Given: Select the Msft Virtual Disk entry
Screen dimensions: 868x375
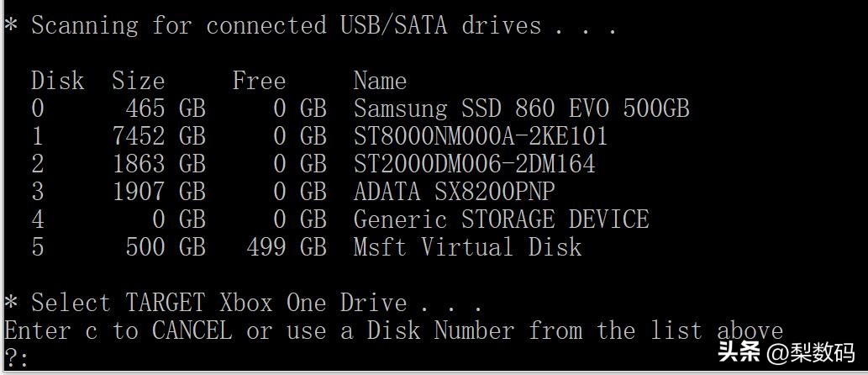Looking at the screenshot, I should pos(467,247).
